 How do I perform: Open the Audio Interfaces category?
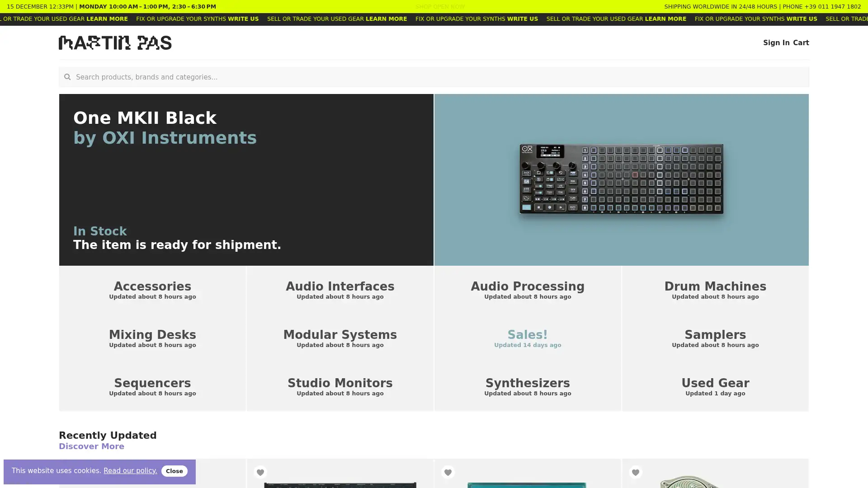tap(340, 286)
